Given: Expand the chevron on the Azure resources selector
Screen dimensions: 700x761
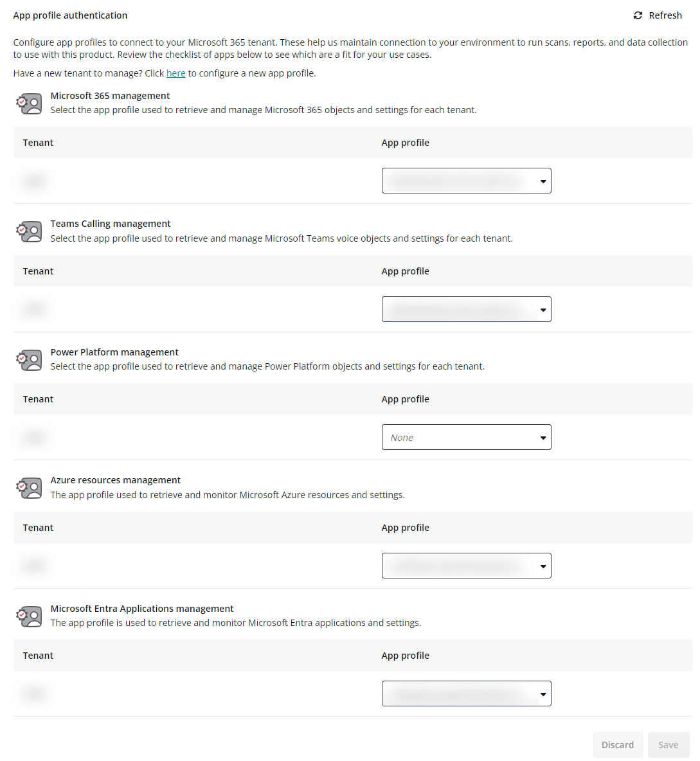Looking at the screenshot, I should point(542,566).
